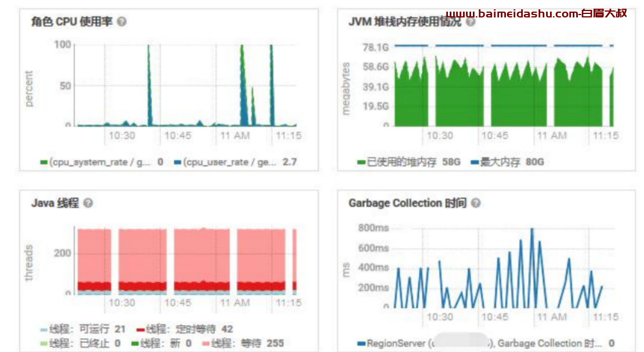Select 已使用的堆内存 legend label
644x352 pixels.
pos(401,163)
